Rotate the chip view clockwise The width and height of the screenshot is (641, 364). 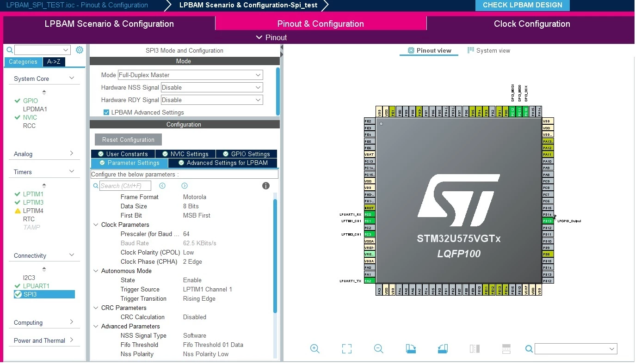point(411,349)
